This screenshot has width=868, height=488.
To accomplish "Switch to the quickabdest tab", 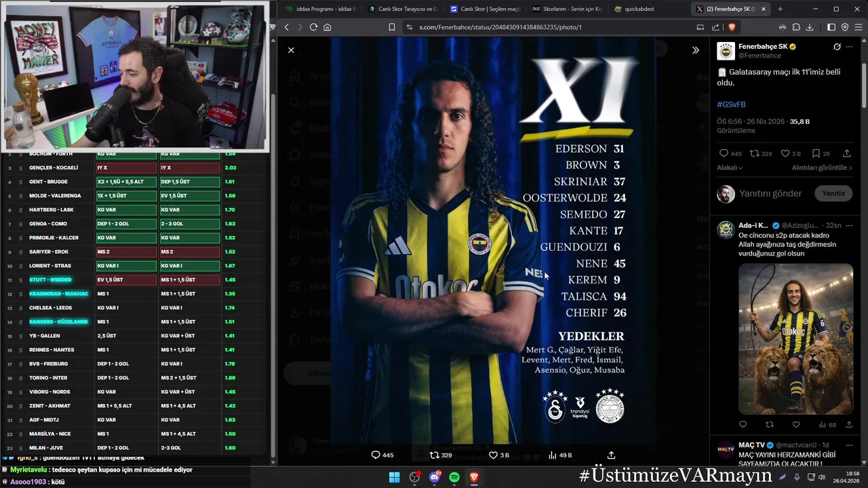I will click(x=649, y=9).
